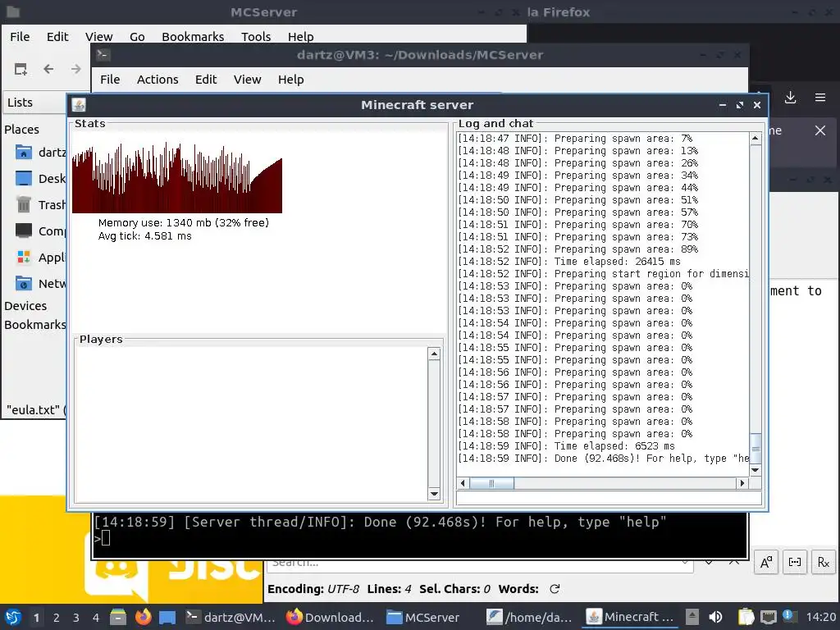Switch to workspace 2 in the pager
Screen dimensions: 840x630
pos(57,618)
